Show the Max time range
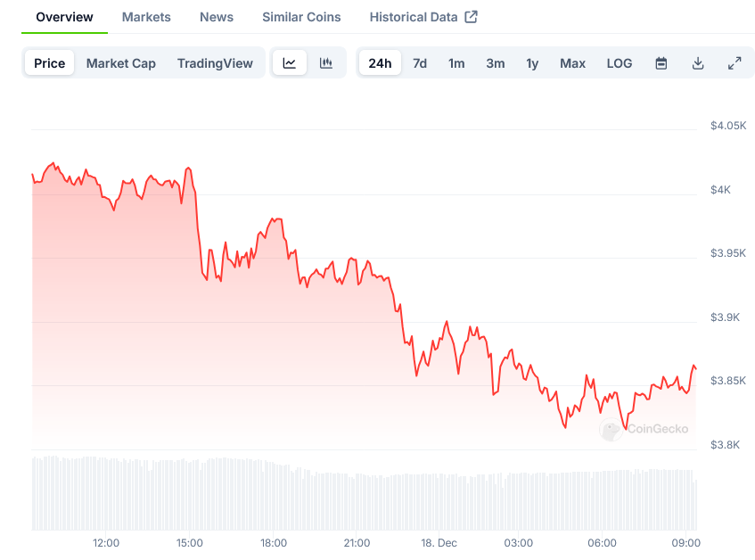 click(x=573, y=63)
